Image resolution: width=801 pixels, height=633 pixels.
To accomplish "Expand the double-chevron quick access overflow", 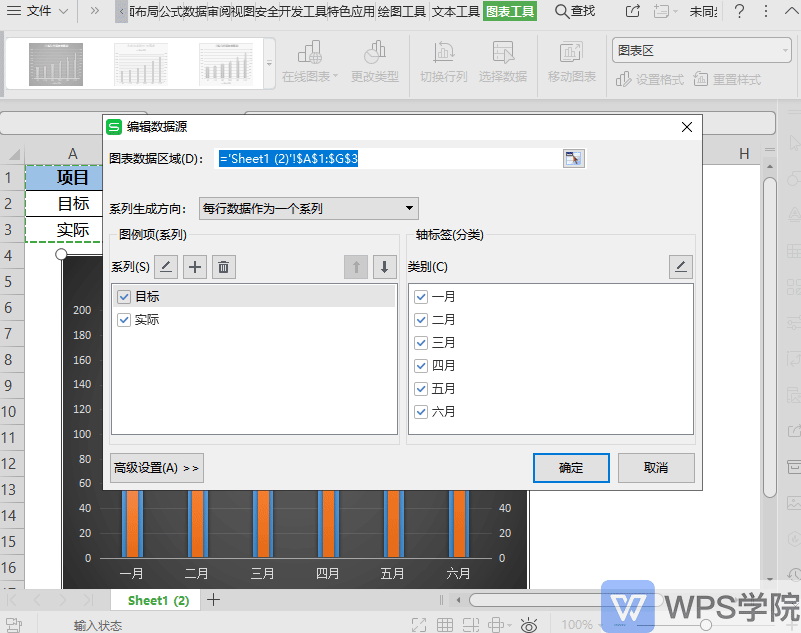I will [x=95, y=11].
